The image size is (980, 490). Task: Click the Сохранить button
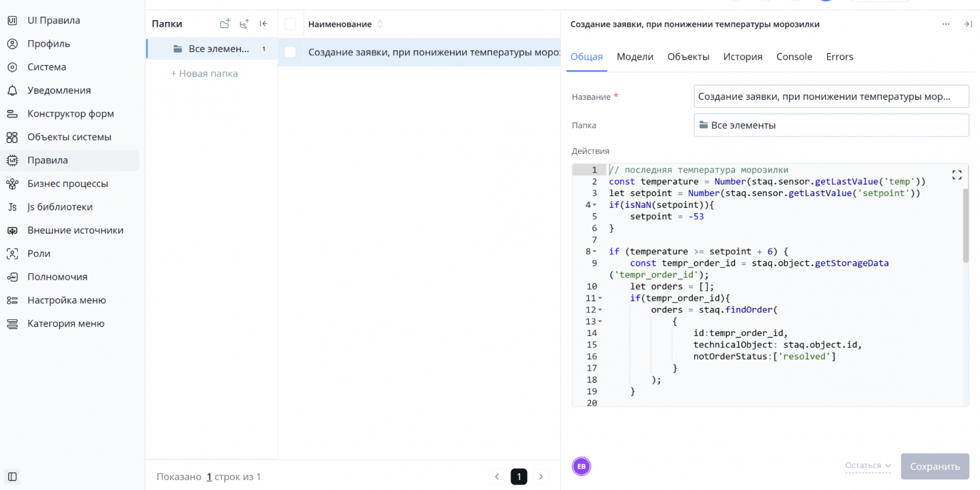pos(935,466)
